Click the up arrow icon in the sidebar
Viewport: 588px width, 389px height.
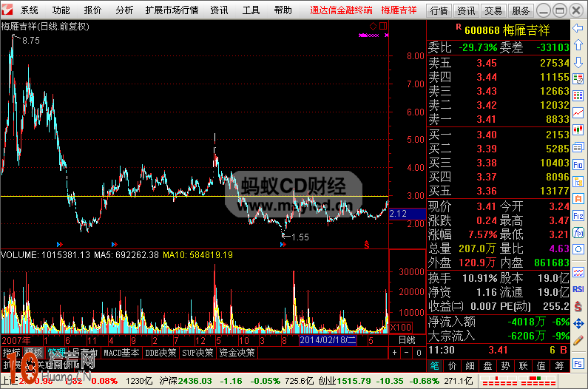click(578, 45)
